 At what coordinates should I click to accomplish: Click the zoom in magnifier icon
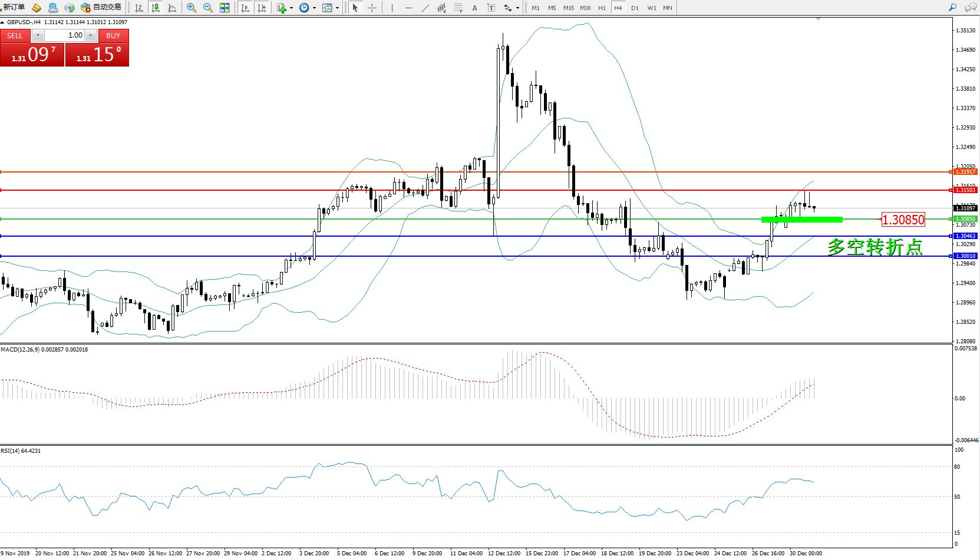(191, 8)
